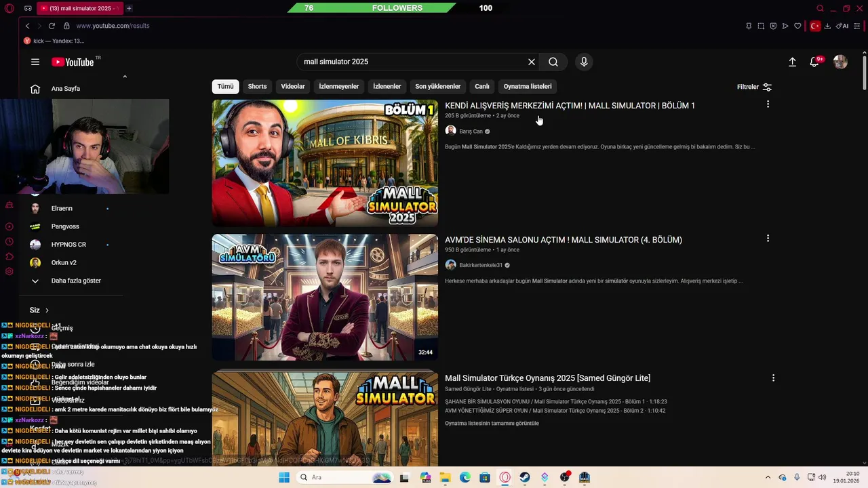Open options for Bakirkertenkele31's video
The width and height of the screenshot is (868, 488).
(x=768, y=239)
